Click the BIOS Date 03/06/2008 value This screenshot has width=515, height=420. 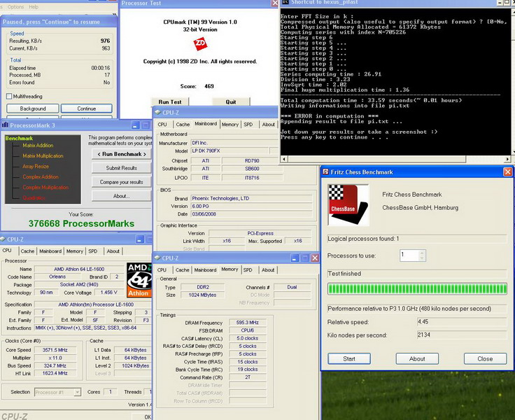252,214
